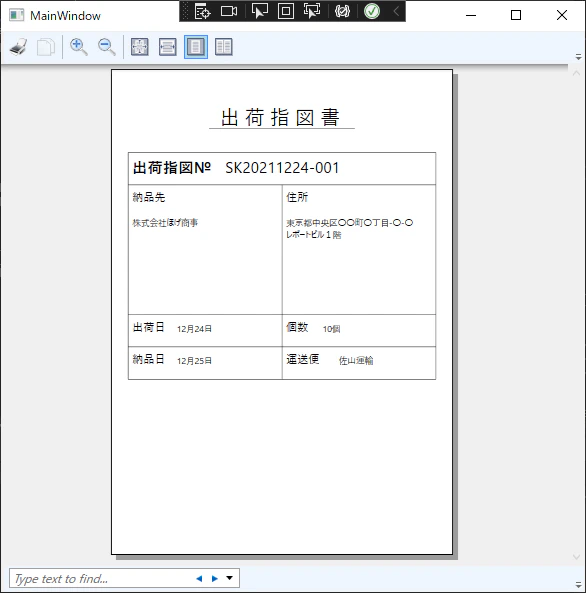The width and height of the screenshot is (586, 593).
Task: Open the find toolbar overflow arrow at bottom right
Action: pos(578,584)
